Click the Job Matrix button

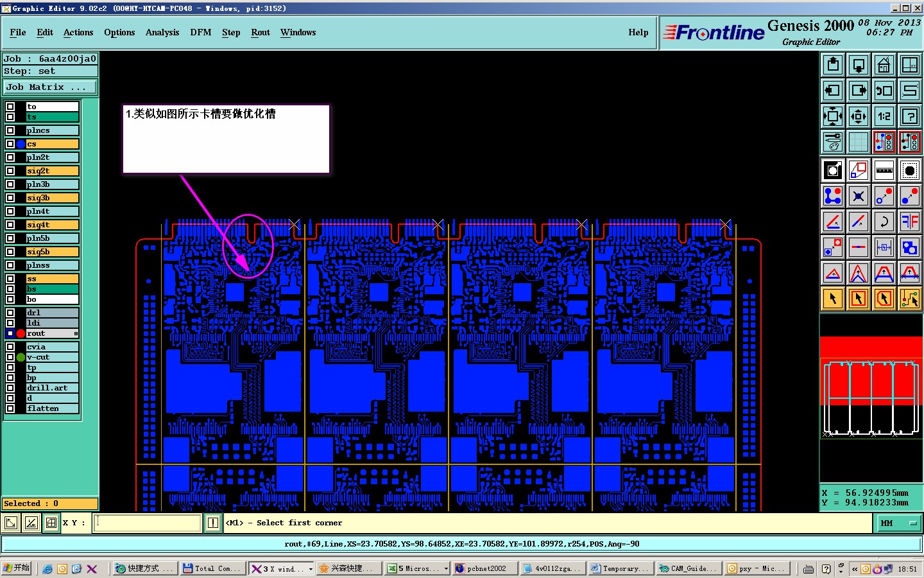(x=50, y=87)
